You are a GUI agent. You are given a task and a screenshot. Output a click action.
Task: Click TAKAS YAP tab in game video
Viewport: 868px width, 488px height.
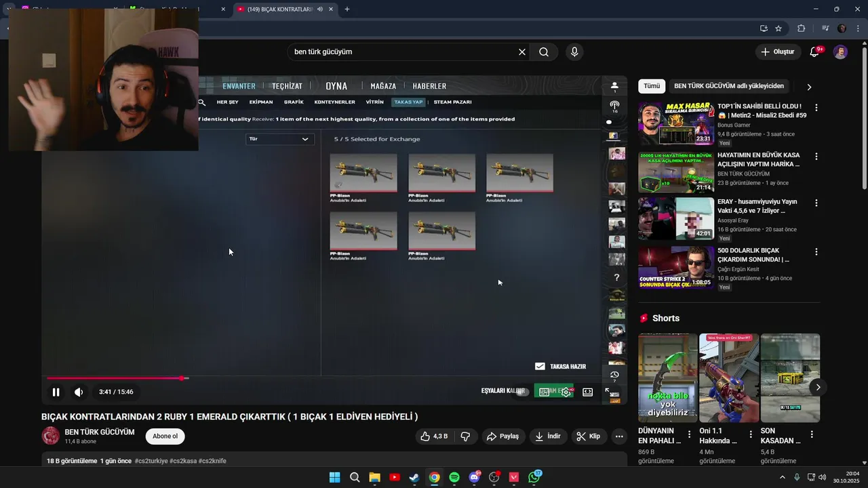click(408, 102)
